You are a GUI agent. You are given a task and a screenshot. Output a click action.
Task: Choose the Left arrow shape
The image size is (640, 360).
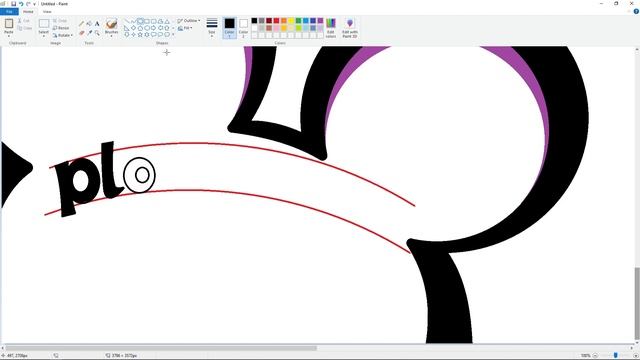(160, 28)
